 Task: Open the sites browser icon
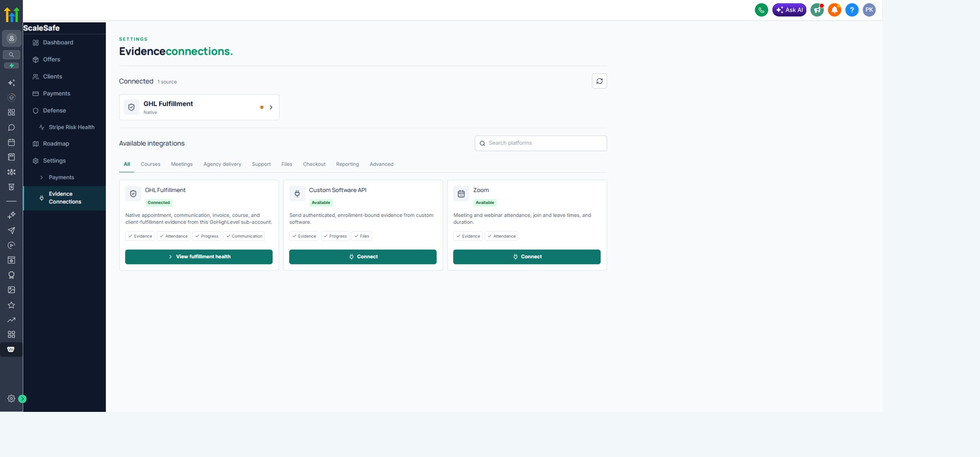point(12,260)
